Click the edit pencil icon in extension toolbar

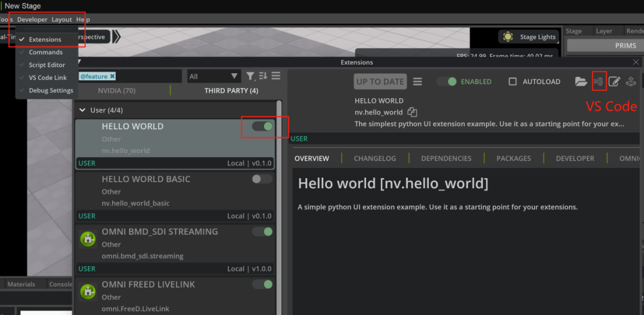click(614, 81)
